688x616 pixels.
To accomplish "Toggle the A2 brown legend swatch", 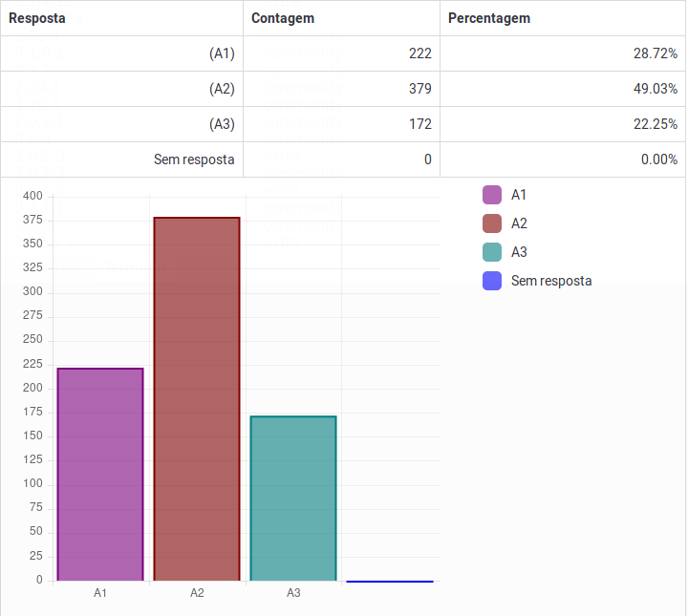I will pyautogui.click(x=492, y=223).
